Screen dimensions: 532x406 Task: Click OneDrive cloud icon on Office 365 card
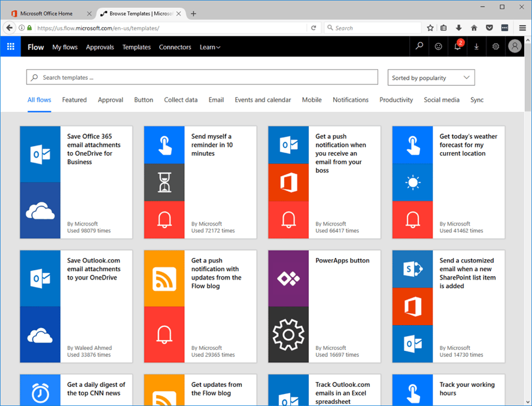[40, 210]
